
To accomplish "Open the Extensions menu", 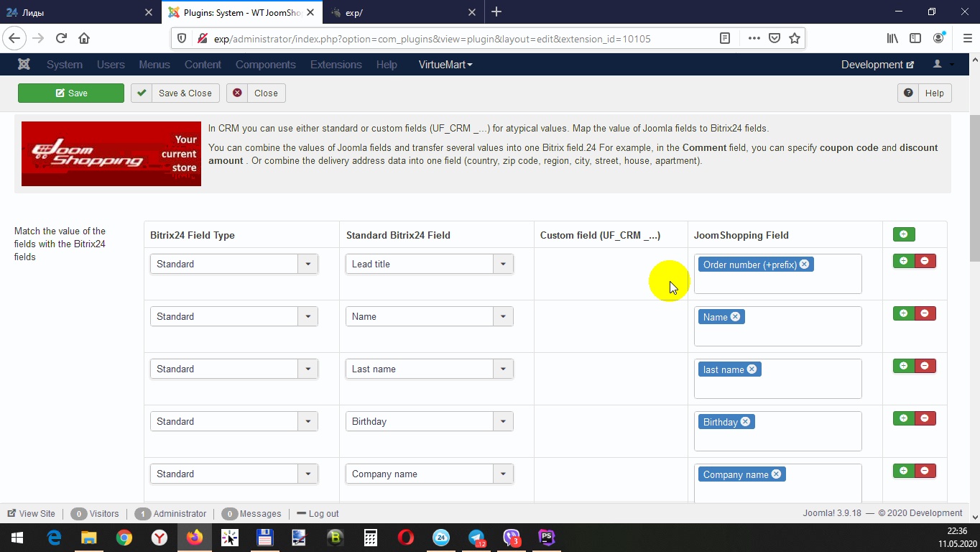I will pyautogui.click(x=336, y=65).
